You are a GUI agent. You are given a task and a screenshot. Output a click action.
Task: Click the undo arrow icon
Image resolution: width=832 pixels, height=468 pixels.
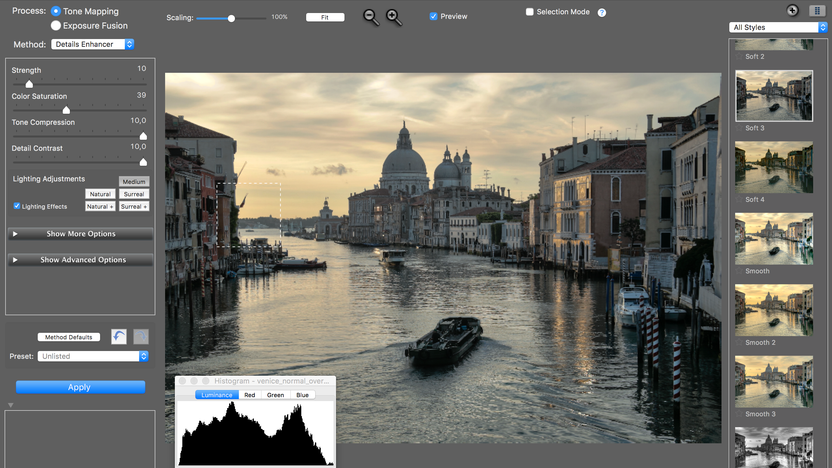tap(119, 336)
